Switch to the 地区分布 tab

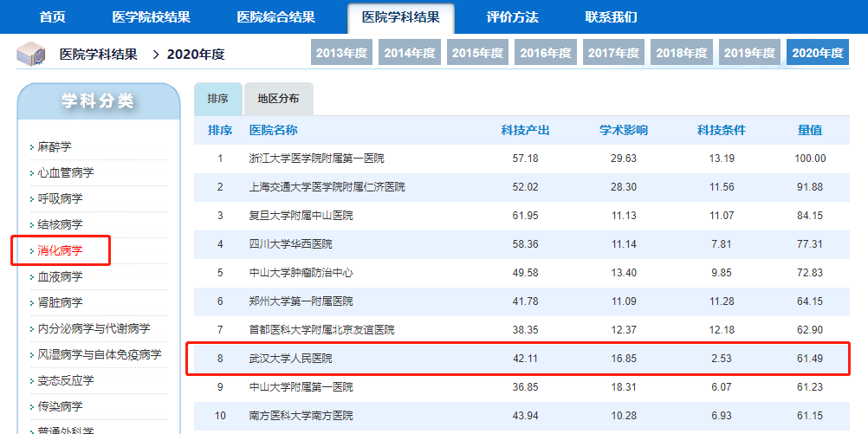(278, 99)
